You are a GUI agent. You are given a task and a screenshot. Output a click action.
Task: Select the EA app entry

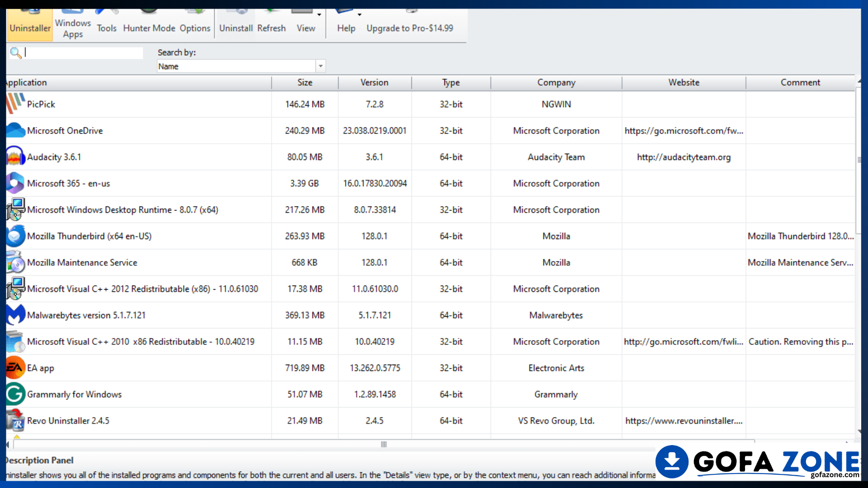tap(41, 368)
